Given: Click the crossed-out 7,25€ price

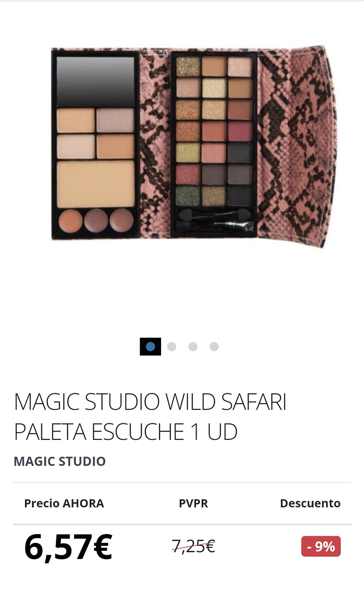Looking at the screenshot, I should click(x=193, y=546).
